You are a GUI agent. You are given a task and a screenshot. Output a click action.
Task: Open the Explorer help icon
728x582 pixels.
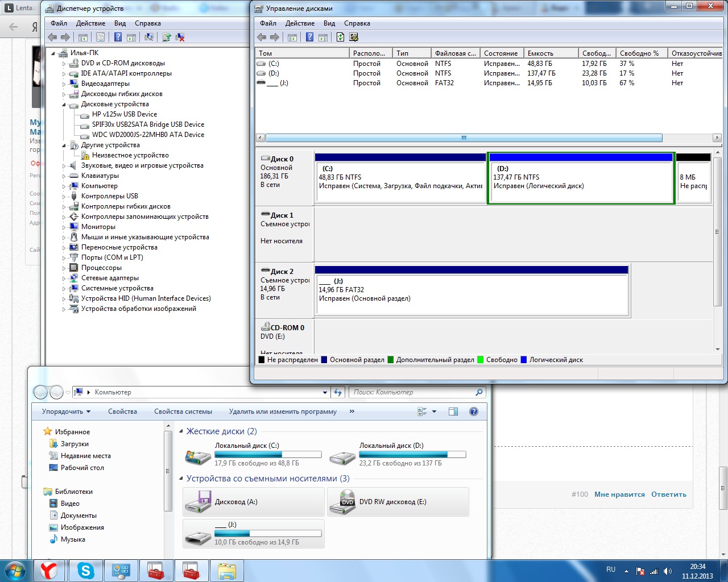click(x=474, y=411)
